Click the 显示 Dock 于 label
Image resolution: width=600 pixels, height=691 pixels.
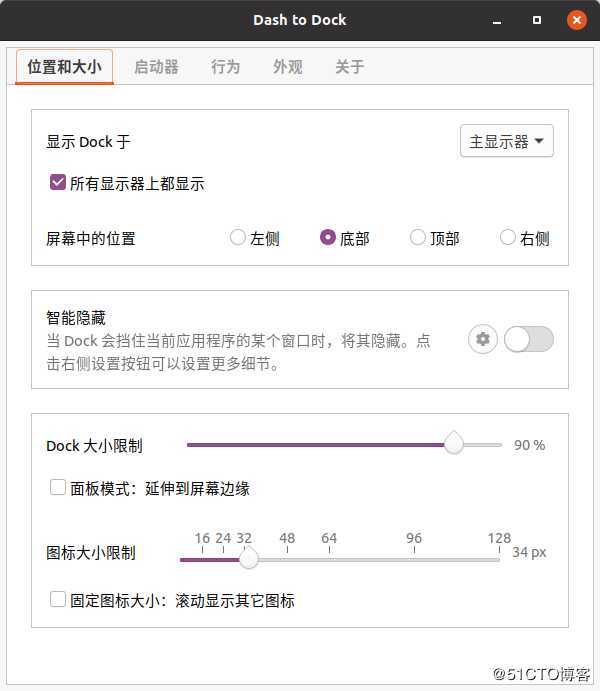pos(89,142)
